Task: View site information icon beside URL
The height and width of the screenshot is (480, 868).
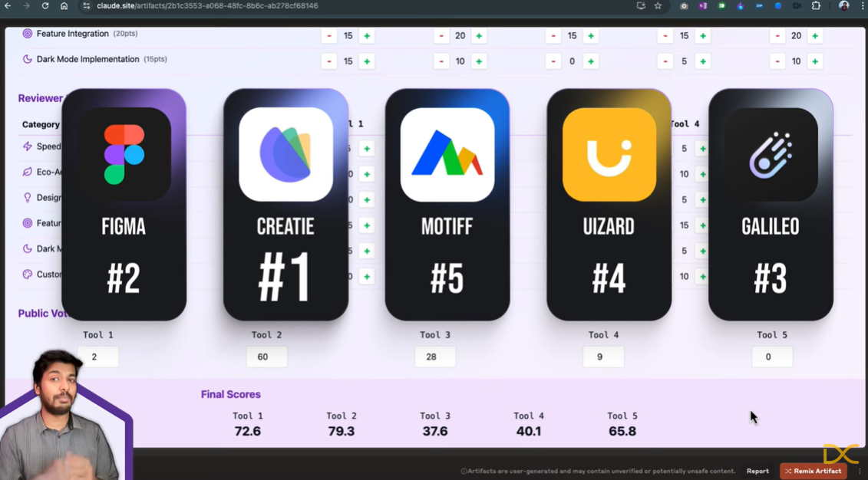Action: pos(86,5)
